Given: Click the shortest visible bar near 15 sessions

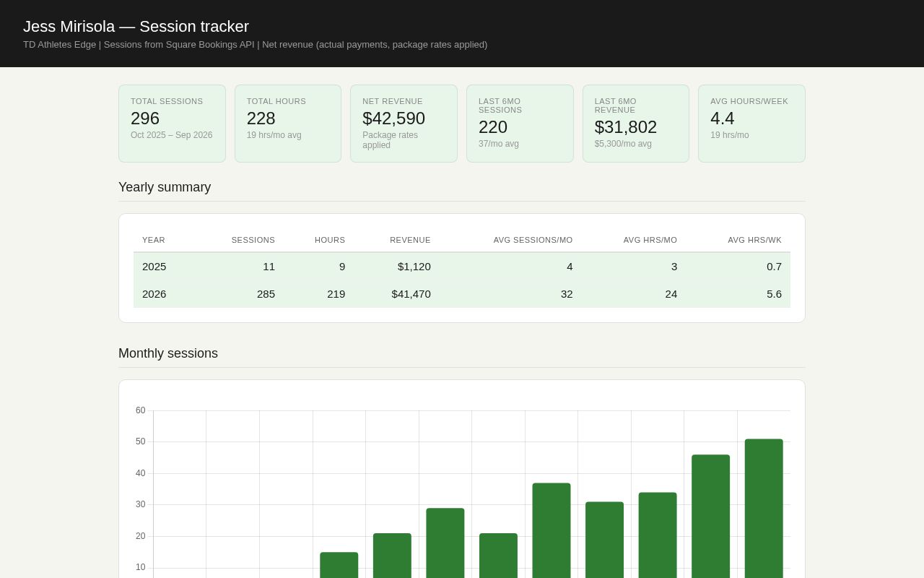Looking at the screenshot, I should click(x=339, y=565).
